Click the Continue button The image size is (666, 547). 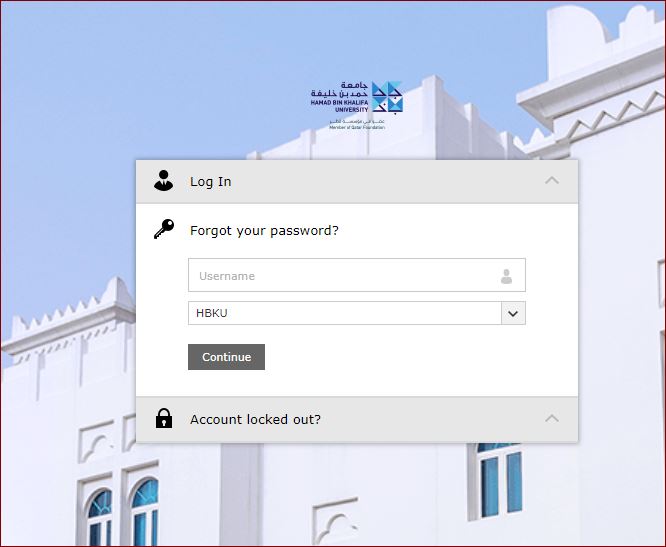(x=226, y=357)
